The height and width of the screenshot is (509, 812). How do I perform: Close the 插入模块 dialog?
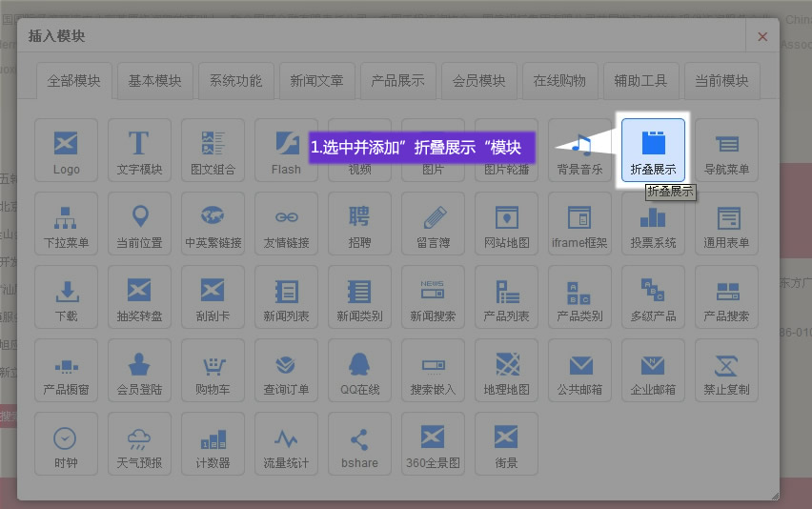point(761,37)
